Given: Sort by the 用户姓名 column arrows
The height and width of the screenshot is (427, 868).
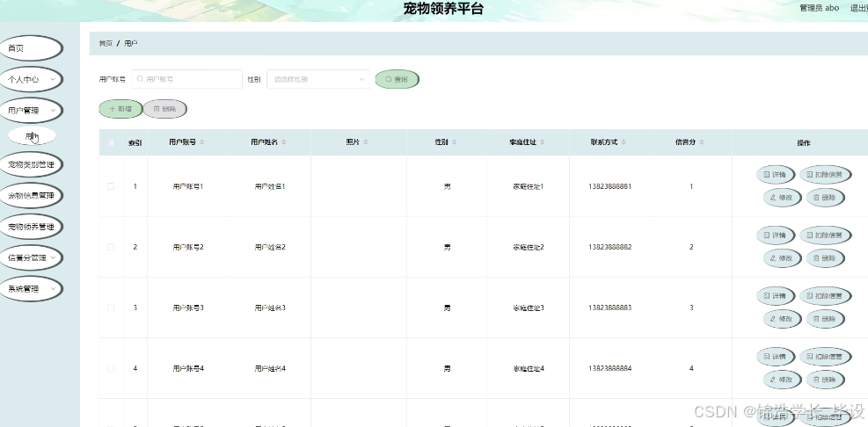Looking at the screenshot, I should [284, 142].
